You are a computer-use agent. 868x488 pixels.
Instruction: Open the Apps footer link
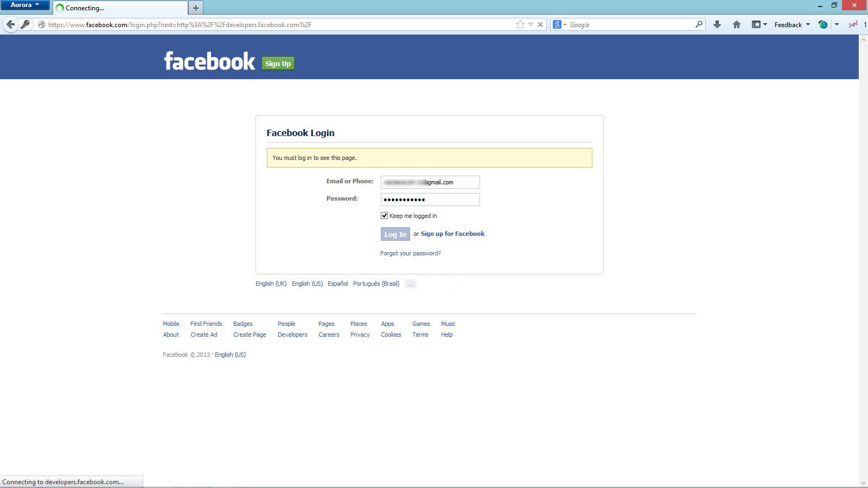pos(387,324)
